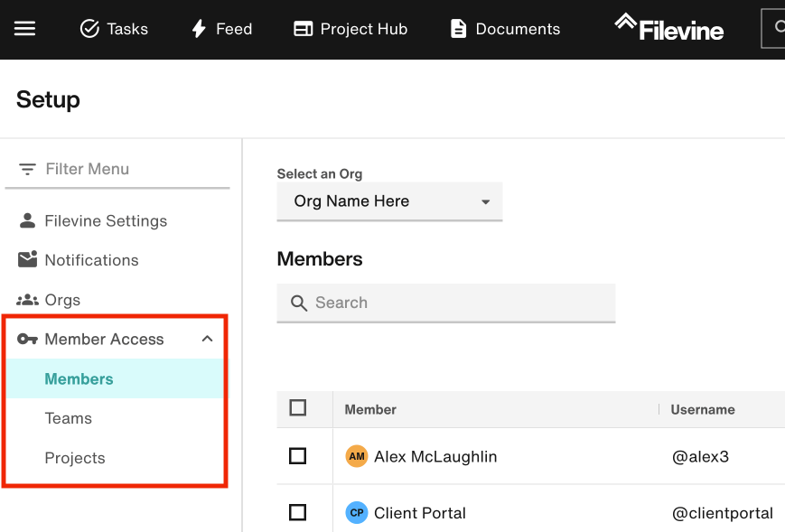Image resolution: width=785 pixels, height=532 pixels.
Task: Click the Setup page heading
Action: (x=48, y=99)
